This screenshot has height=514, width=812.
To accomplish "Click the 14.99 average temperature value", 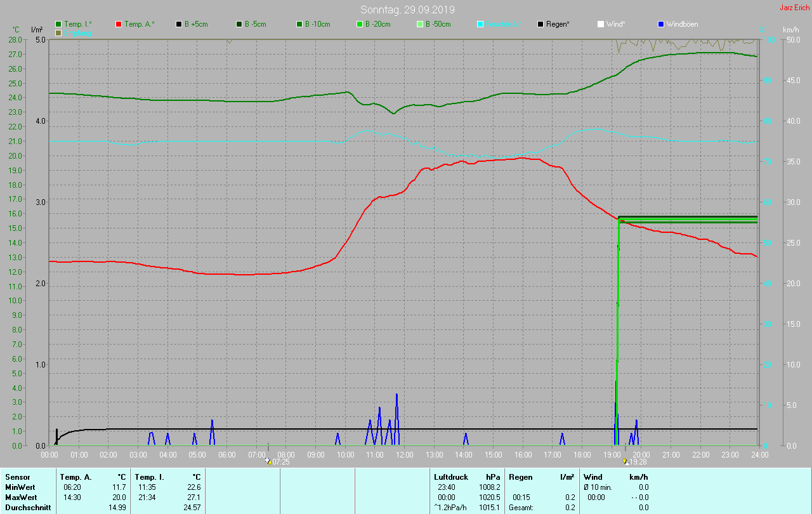I will [117, 508].
